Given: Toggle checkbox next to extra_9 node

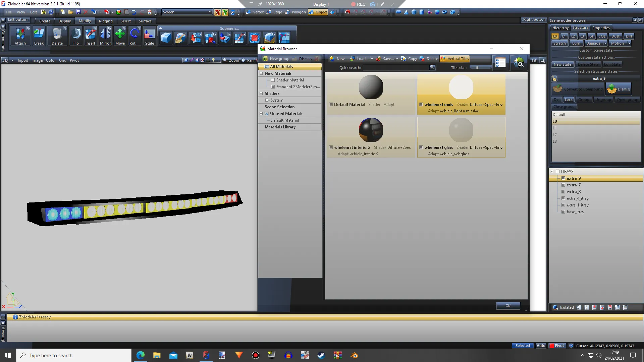Looking at the screenshot, I should point(563,178).
